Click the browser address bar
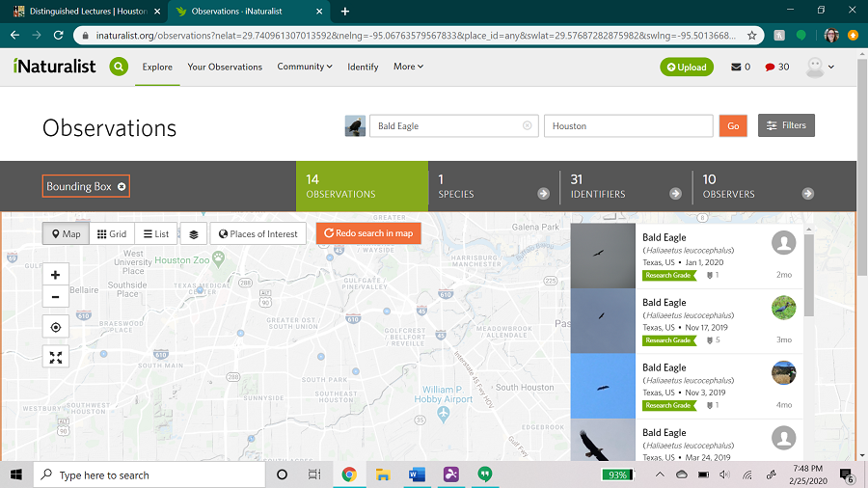This screenshot has height=488, width=868. (x=415, y=36)
